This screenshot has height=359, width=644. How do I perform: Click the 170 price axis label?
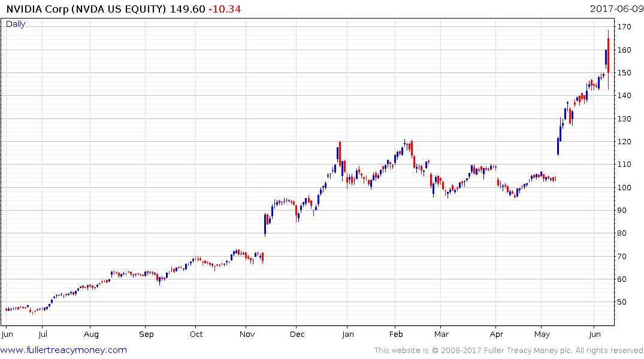(x=624, y=27)
